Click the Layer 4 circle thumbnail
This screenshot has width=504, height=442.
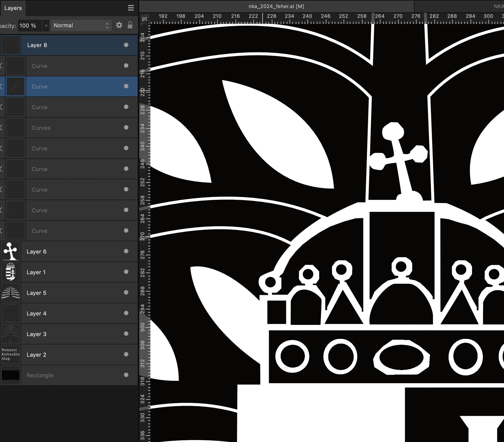click(11, 313)
